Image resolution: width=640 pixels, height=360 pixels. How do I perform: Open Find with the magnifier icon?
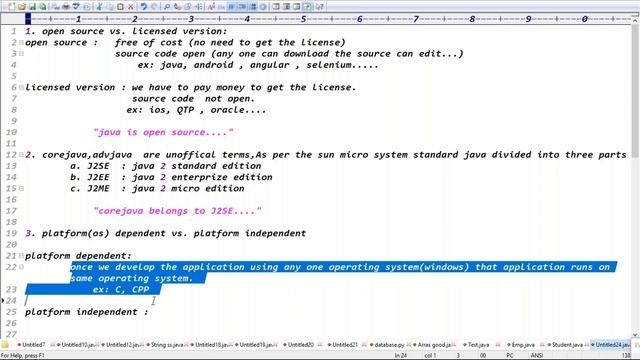coord(167,7)
